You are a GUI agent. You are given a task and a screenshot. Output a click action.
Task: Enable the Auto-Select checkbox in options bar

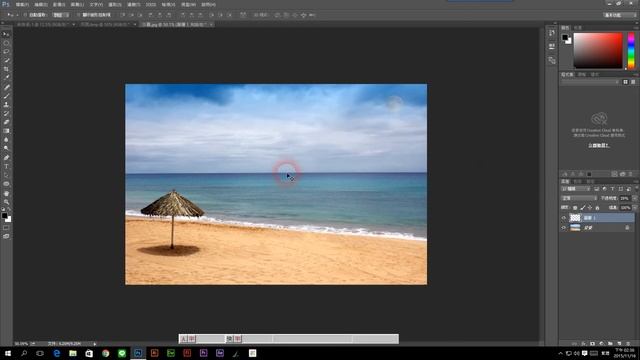25,15
